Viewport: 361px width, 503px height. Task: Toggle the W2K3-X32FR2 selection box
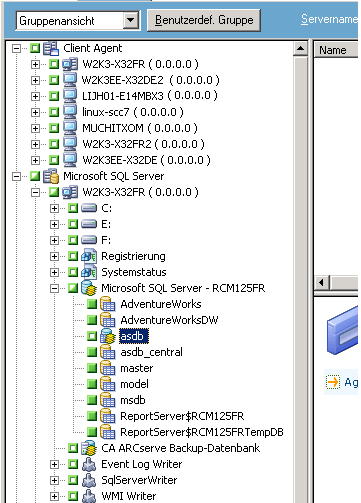coord(54,144)
